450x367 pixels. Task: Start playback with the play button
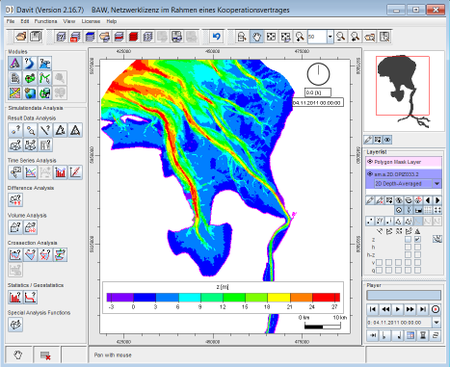(x=397, y=309)
